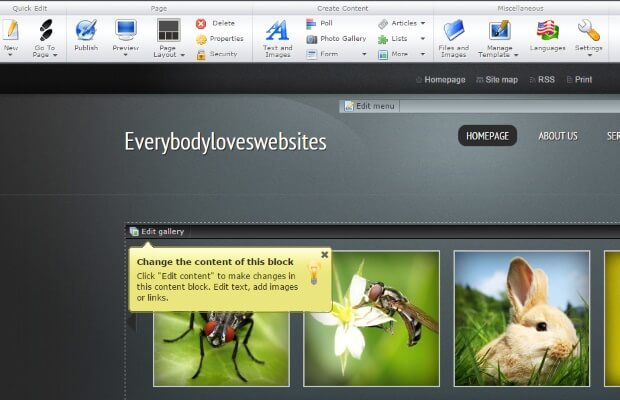This screenshot has width=620, height=400.
Task: Click the Photo Gallery label
Action: (x=343, y=39)
